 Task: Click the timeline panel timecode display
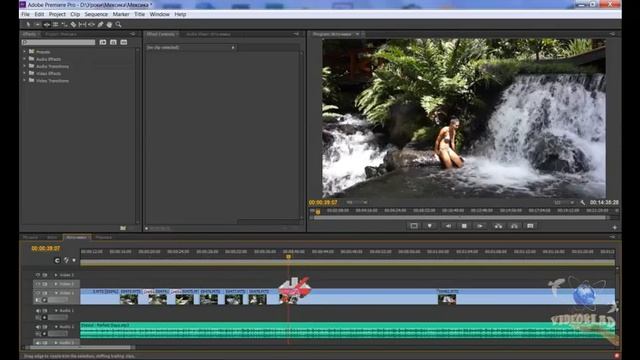point(46,248)
